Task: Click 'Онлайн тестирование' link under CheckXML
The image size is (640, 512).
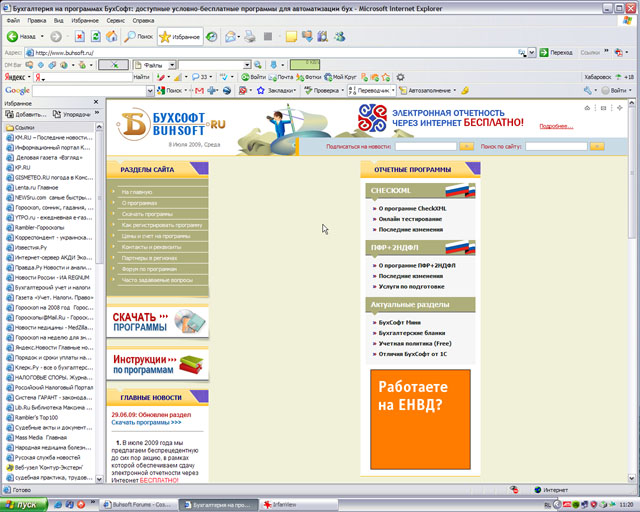Action: (x=412, y=219)
